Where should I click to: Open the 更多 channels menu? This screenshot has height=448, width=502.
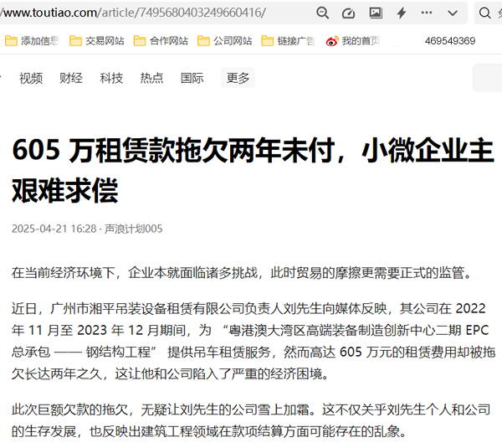[238, 78]
